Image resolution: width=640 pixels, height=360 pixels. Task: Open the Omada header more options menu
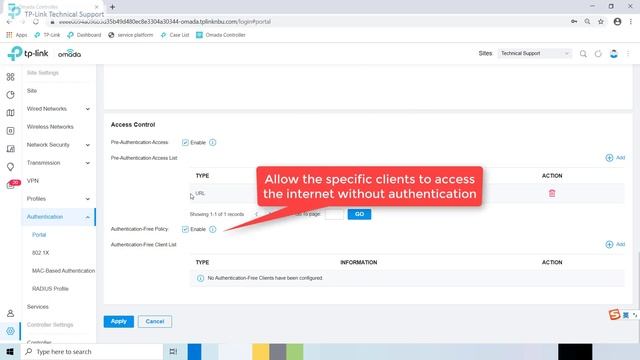pos(628,53)
